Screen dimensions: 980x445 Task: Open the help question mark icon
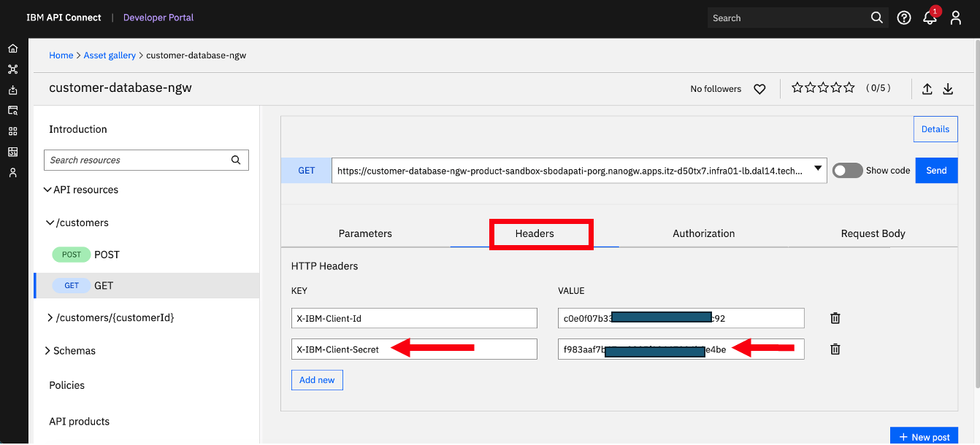click(904, 18)
